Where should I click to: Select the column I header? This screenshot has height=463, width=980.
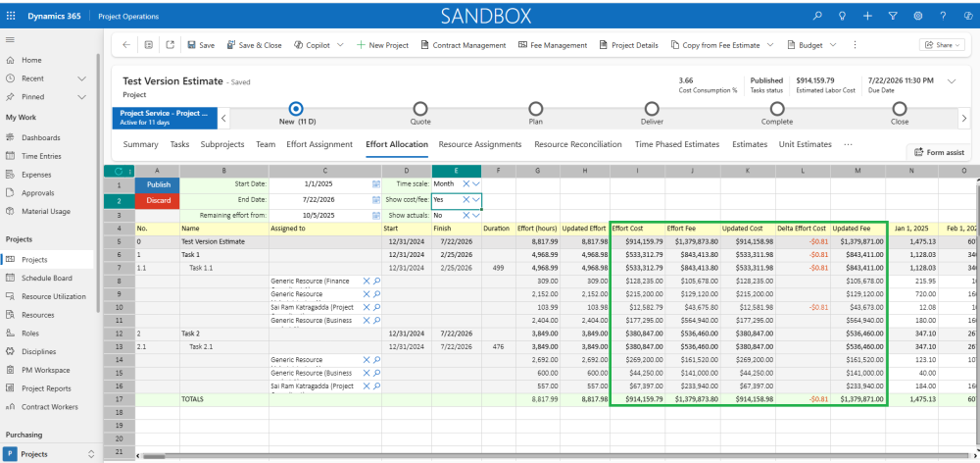[638, 171]
